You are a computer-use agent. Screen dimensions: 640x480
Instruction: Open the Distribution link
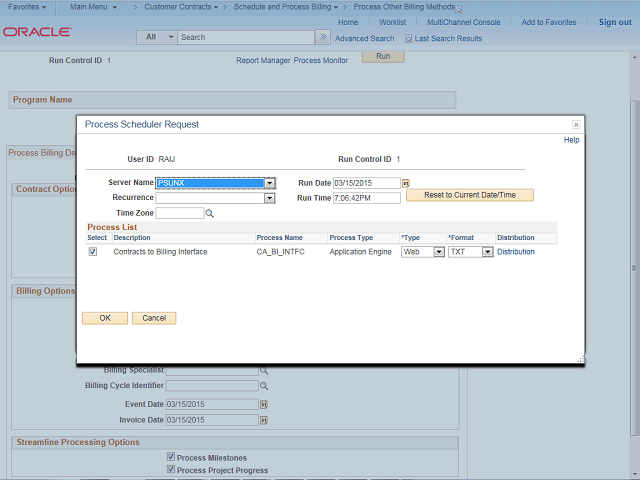(x=516, y=252)
